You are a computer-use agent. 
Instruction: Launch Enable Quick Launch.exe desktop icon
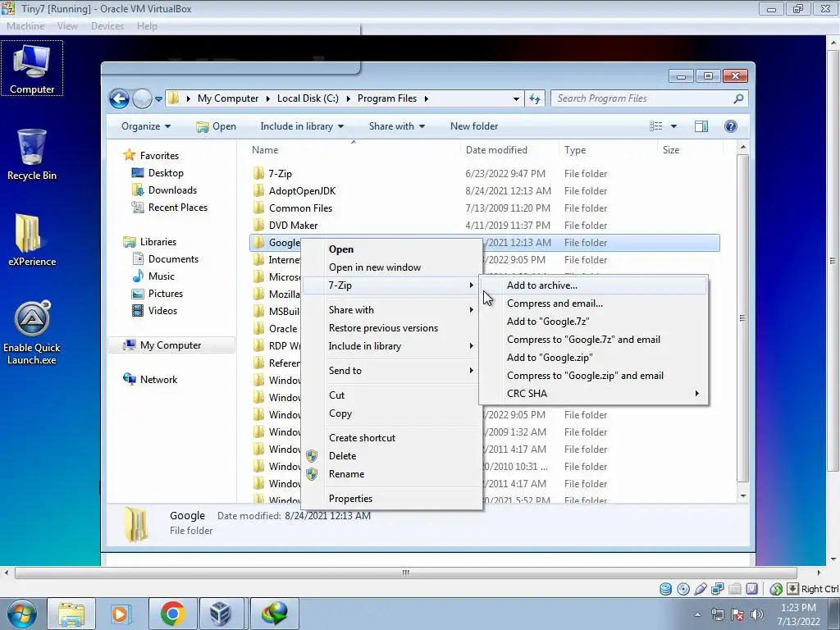pos(32,332)
